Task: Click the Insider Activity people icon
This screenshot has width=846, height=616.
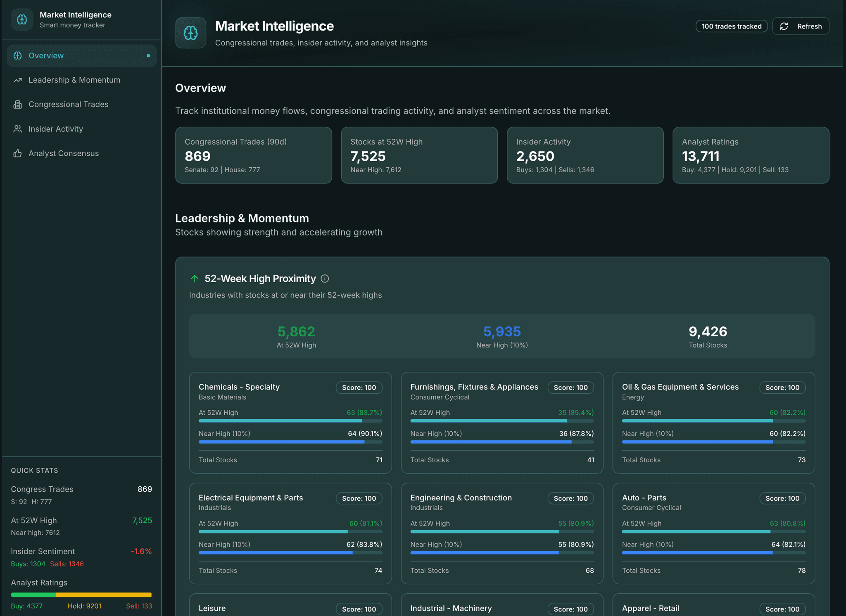Action: [x=17, y=129]
